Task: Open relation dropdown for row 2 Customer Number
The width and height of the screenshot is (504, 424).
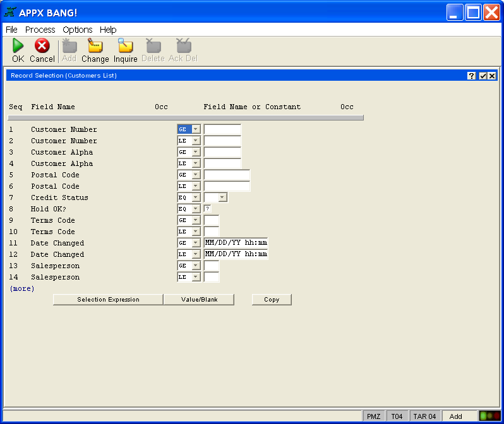Action: (196, 141)
